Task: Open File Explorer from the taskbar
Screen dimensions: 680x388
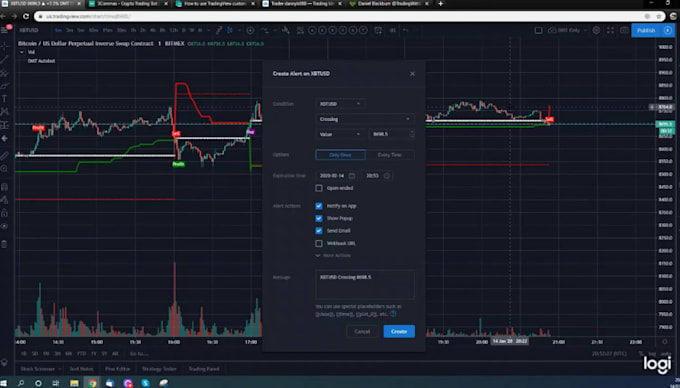Action: pyautogui.click(x=75, y=383)
